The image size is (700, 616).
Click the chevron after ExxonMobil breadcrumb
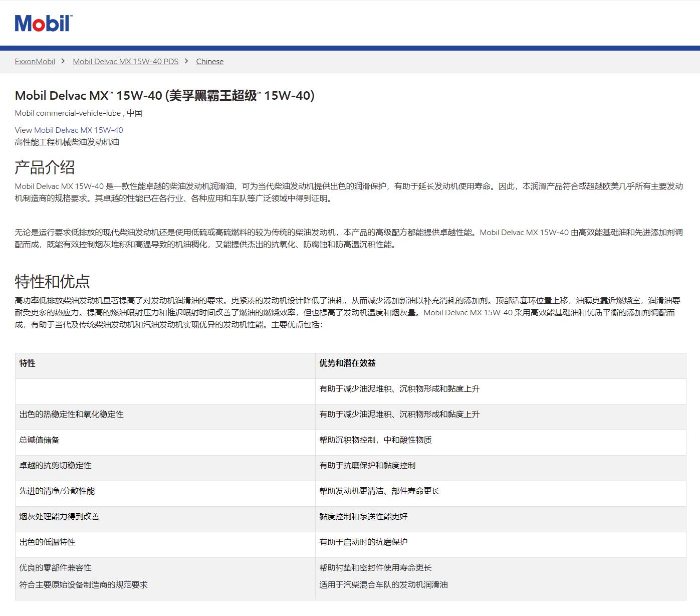[x=63, y=61]
